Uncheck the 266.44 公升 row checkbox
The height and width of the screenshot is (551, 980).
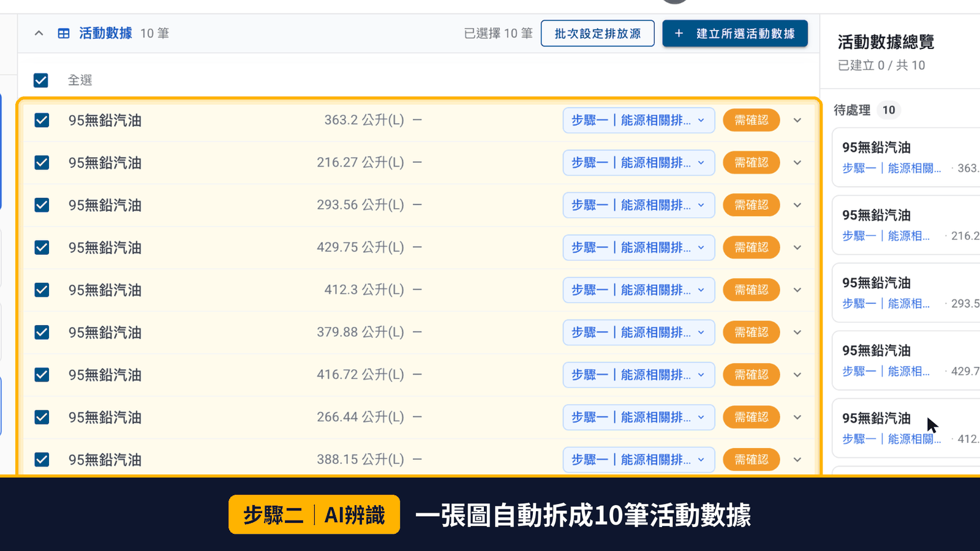(42, 417)
